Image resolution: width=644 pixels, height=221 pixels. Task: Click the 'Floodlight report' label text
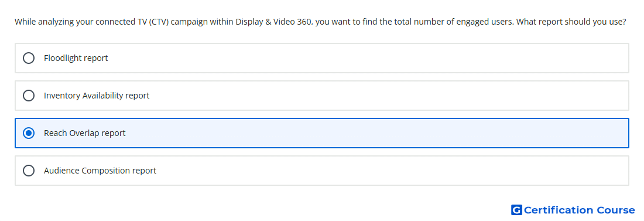click(76, 58)
